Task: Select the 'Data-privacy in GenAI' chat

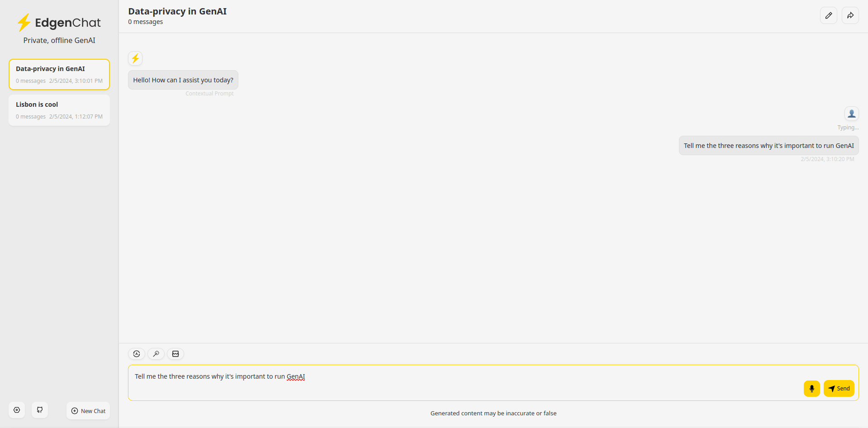Action: pos(59,74)
